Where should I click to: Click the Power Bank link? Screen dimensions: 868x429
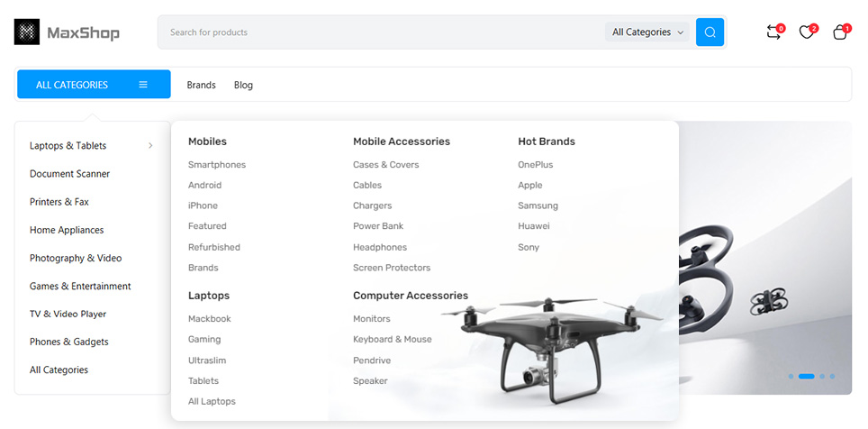pyautogui.click(x=378, y=226)
